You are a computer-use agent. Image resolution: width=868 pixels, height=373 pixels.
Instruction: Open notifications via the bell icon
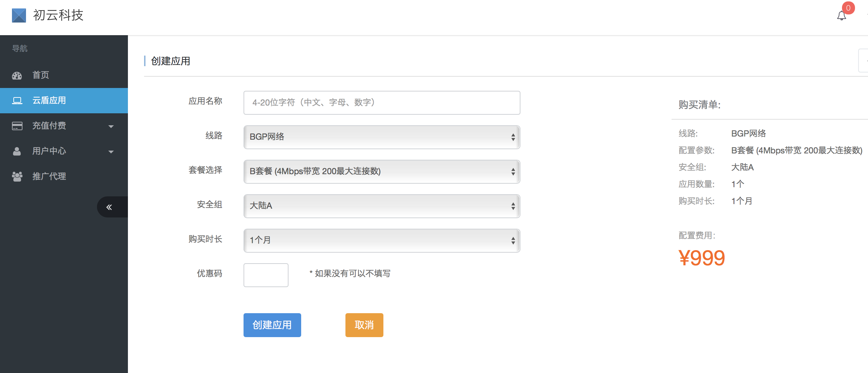(841, 16)
